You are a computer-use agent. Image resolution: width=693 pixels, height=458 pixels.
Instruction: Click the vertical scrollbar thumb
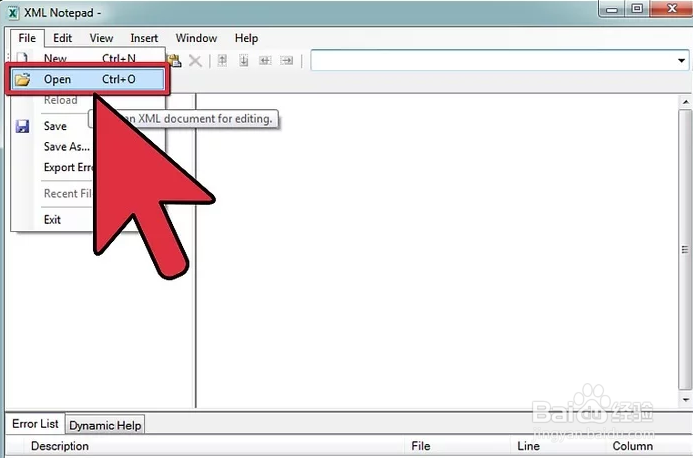(x=685, y=250)
